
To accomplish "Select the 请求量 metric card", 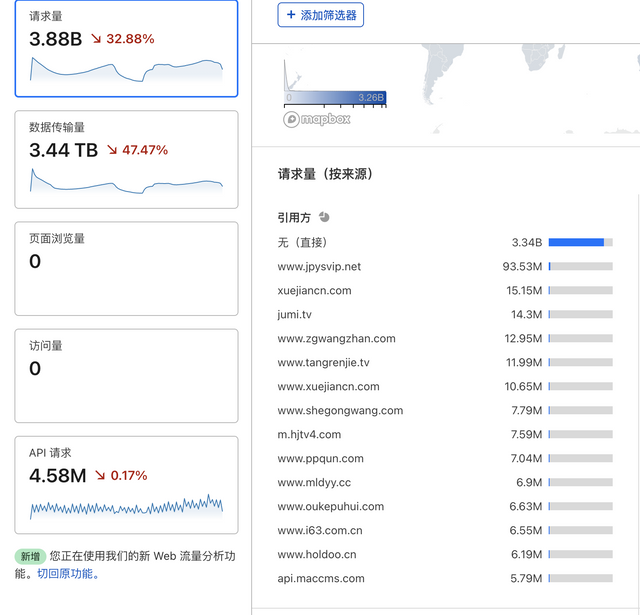I will pyautogui.click(x=126, y=48).
